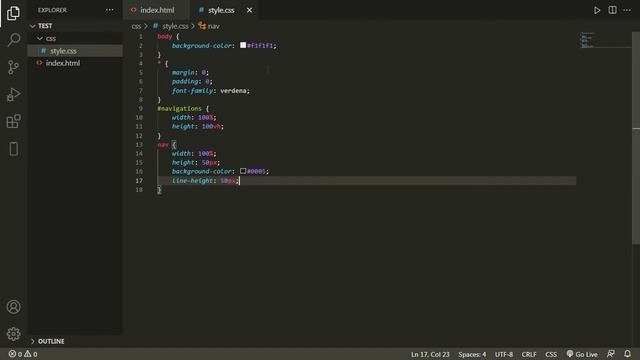Click the #navigations selector text

click(x=179, y=109)
